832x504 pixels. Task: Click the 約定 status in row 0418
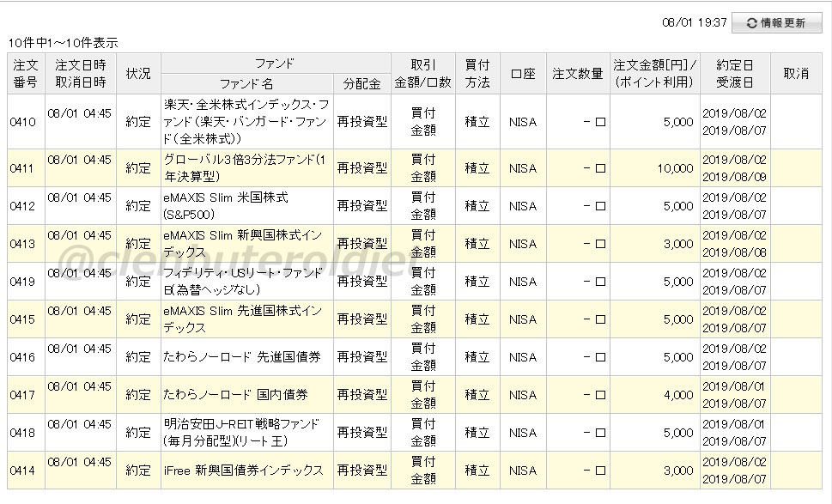[138, 433]
